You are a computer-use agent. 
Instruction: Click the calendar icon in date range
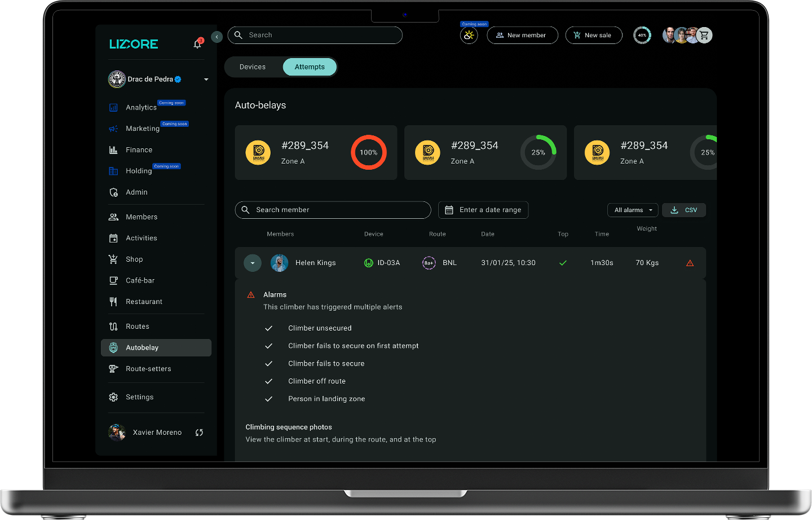(x=449, y=210)
